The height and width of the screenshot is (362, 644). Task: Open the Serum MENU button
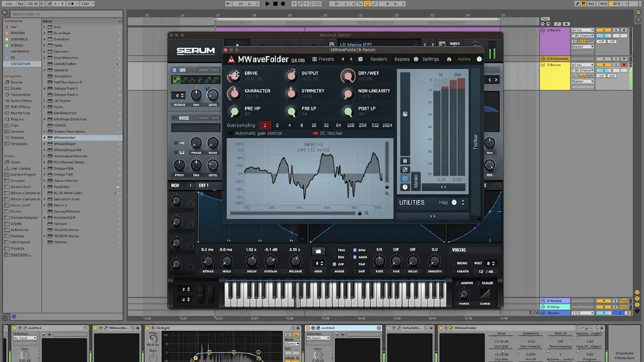[x=455, y=44]
